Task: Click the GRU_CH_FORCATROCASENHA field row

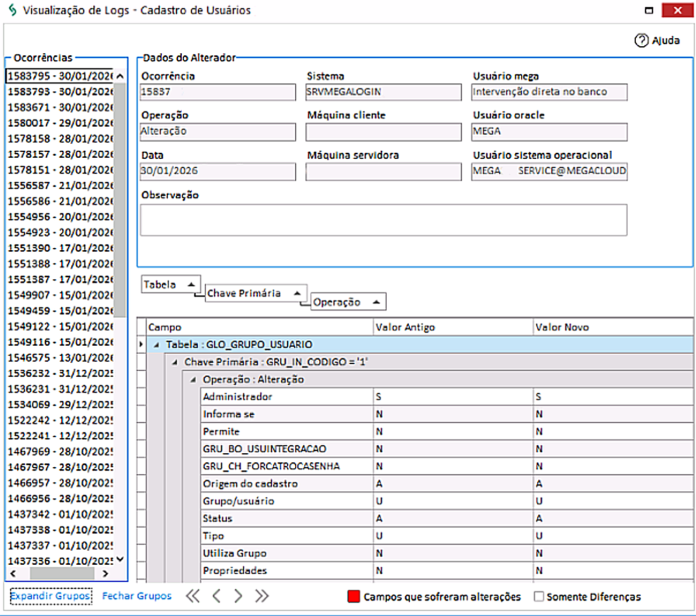Action: (x=447, y=466)
